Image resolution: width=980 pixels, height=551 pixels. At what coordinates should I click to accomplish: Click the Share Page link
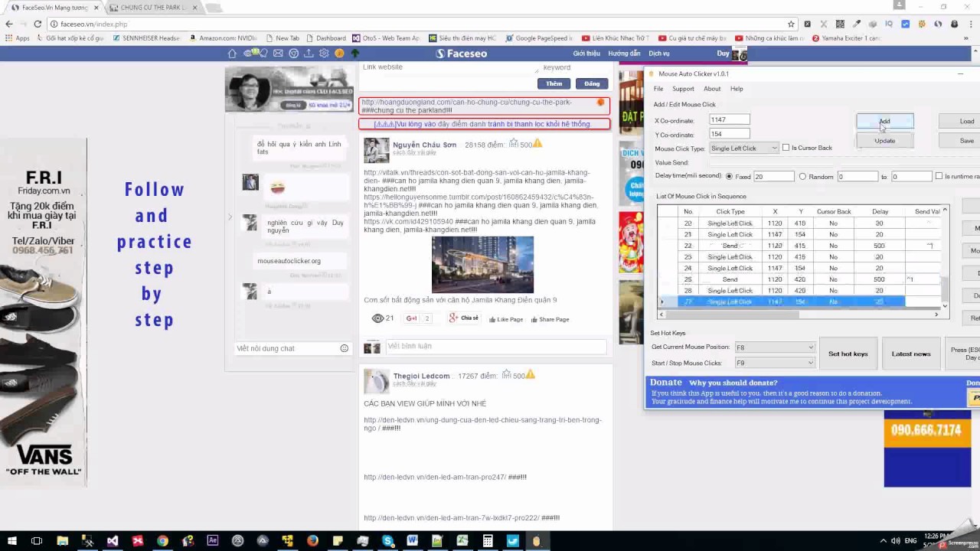550,319
